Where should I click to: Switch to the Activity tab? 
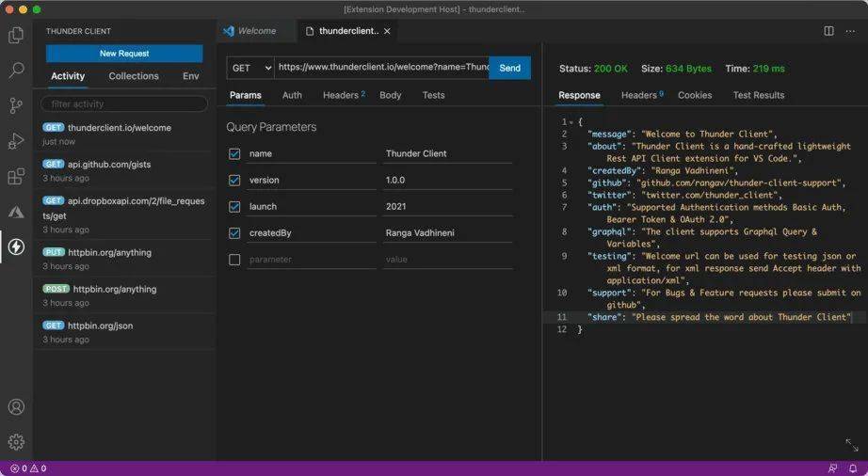point(68,76)
